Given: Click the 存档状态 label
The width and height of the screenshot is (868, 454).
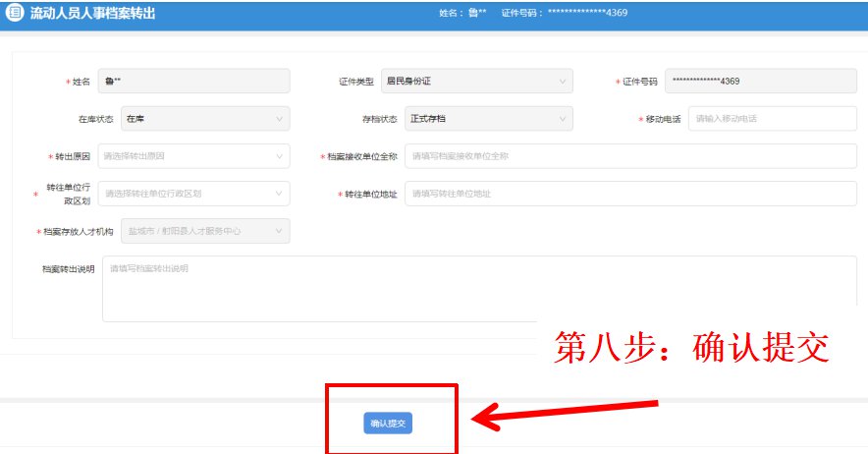Looking at the screenshot, I should pyautogui.click(x=380, y=119).
